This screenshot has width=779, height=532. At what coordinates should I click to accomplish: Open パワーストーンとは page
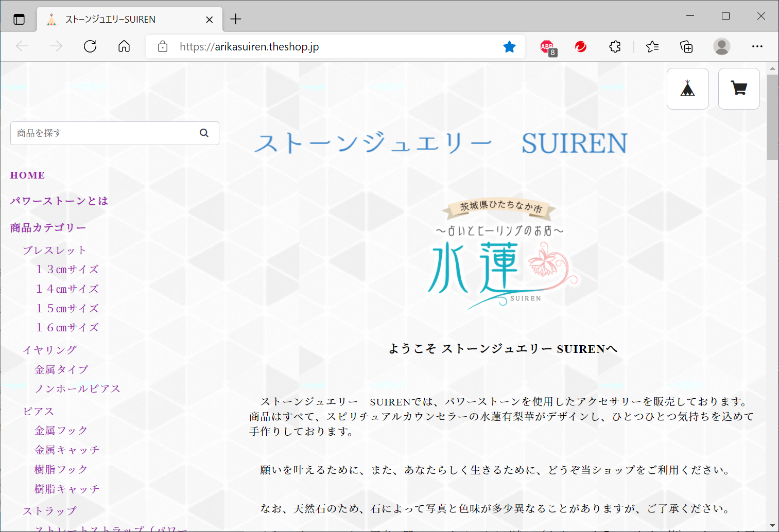click(x=59, y=201)
